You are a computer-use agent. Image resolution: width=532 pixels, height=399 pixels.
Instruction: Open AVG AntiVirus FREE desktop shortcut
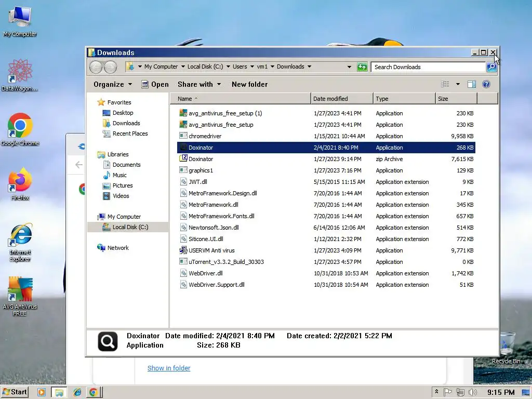(x=20, y=296)
